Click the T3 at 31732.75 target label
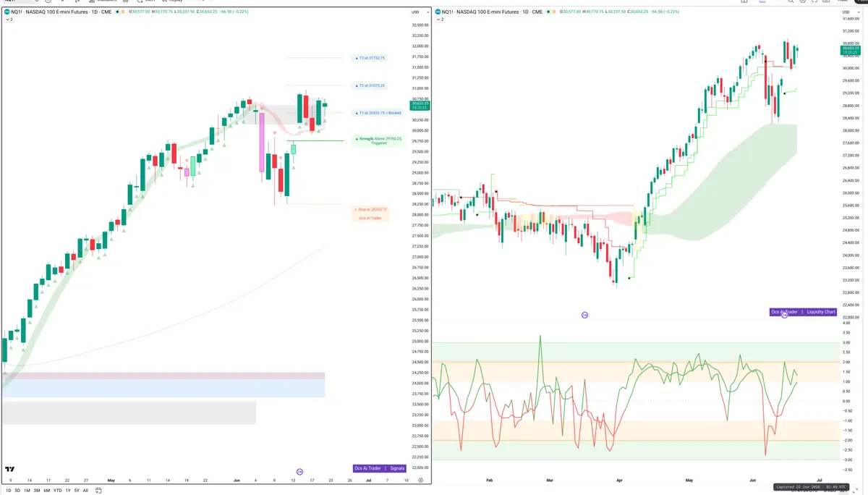 click(x=370, y=58)
